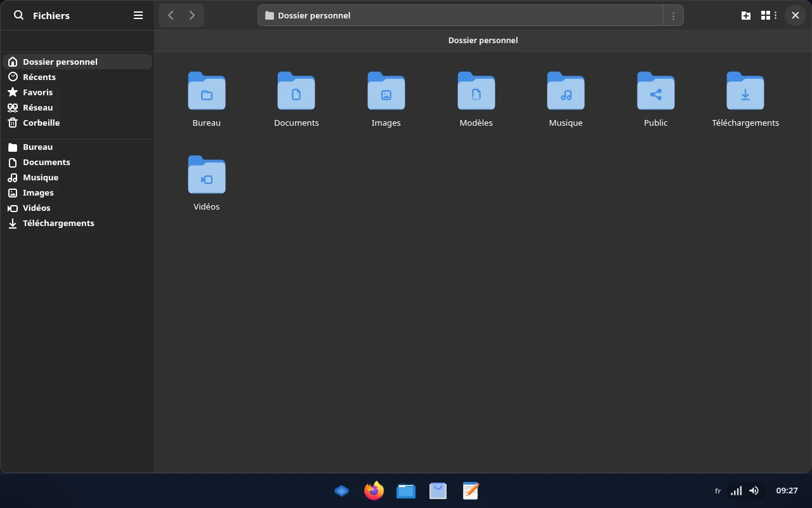
Task: Click the blue launcher icon in the taskbar
Action: pyautogui.click(x=341, y=491)
